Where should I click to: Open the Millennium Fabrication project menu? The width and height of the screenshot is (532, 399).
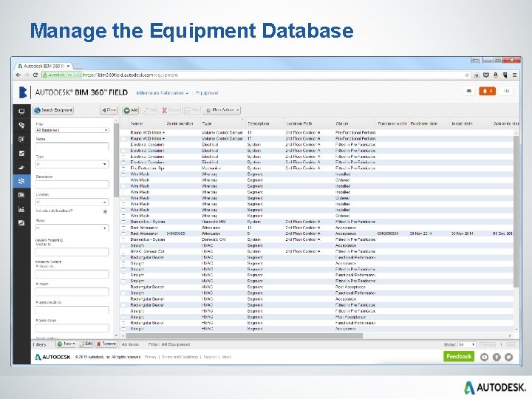162,93
